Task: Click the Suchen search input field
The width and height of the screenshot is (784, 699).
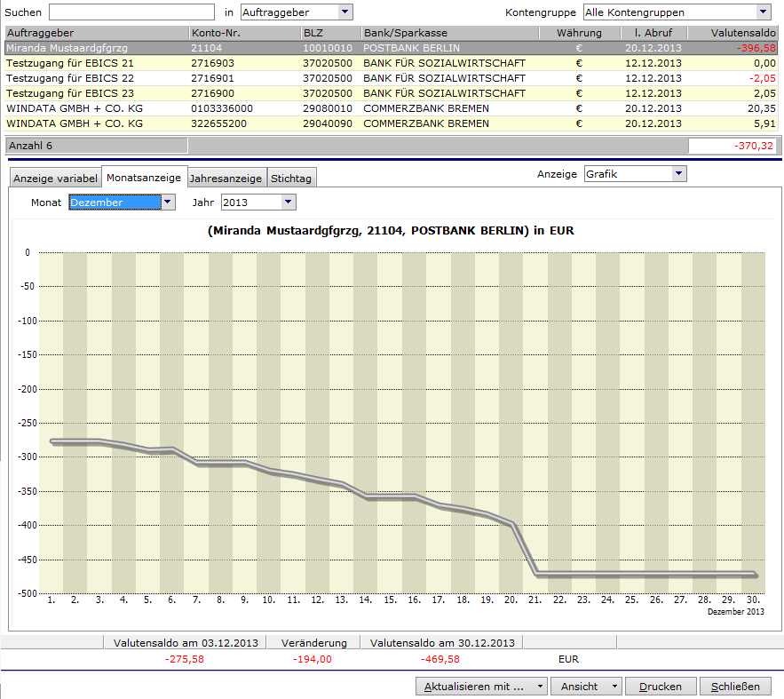Action: tap(131, 12)
